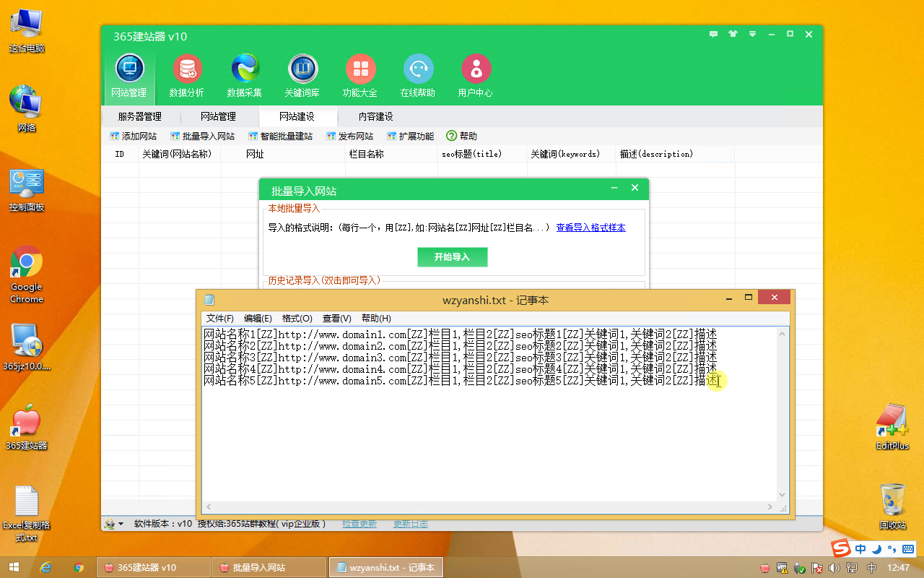Select the 回收站 recycle bin icon
Screen dimensions: 924x578
point(892,506)
